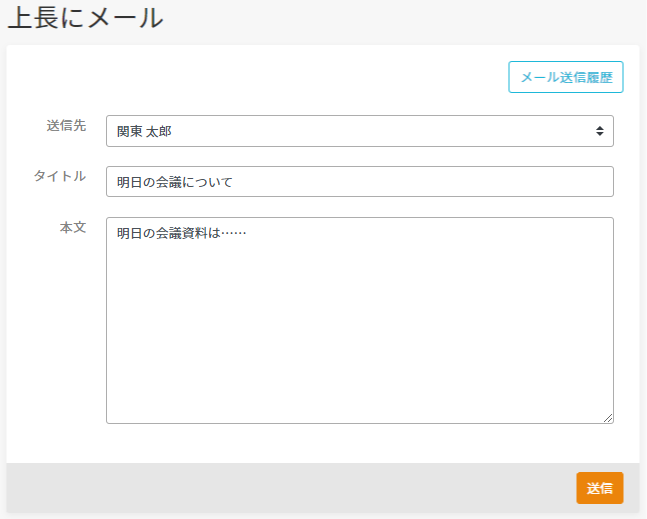Click the 本文 field label
This screenshot has height=519, width=647.
tap(73, 227)
